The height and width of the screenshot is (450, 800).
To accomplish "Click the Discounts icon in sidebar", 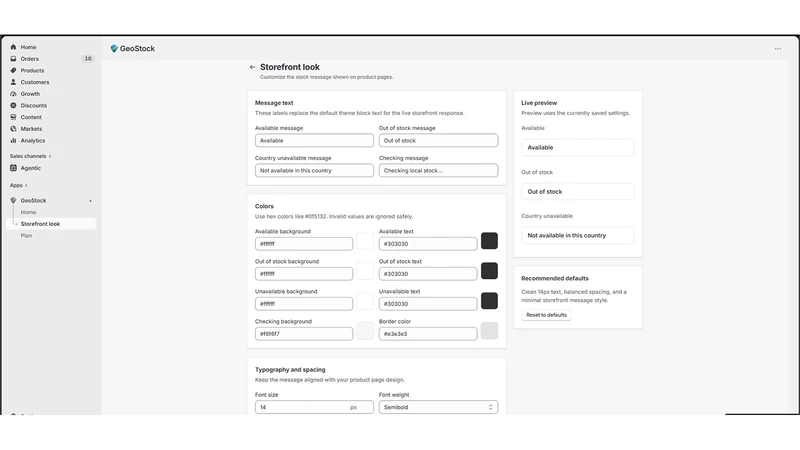I will (13, 106).
